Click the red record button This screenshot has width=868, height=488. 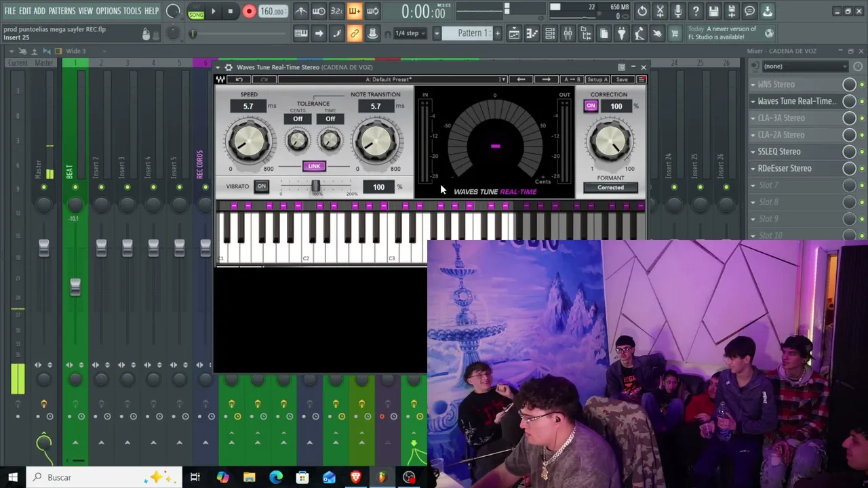click(249, 12)
